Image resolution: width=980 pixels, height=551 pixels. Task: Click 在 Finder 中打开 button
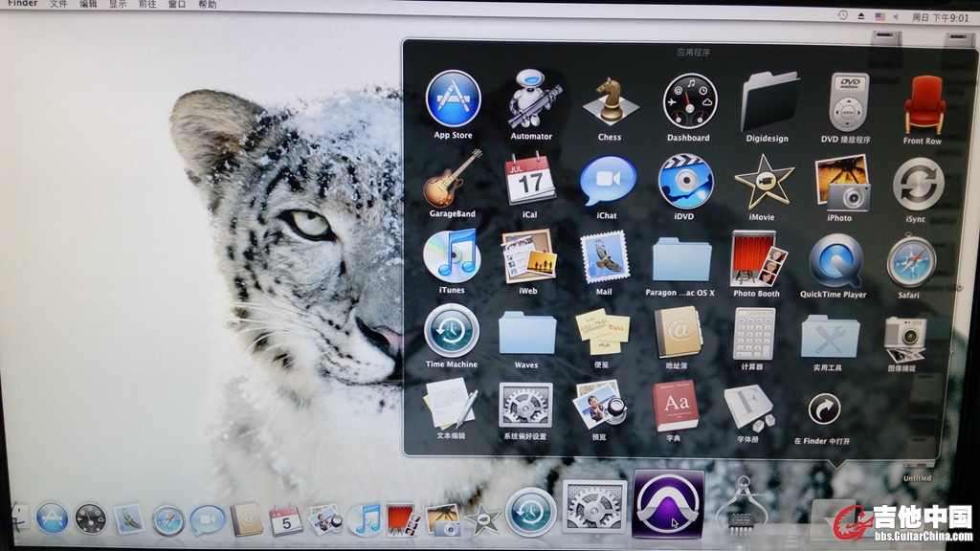point(824,409)
